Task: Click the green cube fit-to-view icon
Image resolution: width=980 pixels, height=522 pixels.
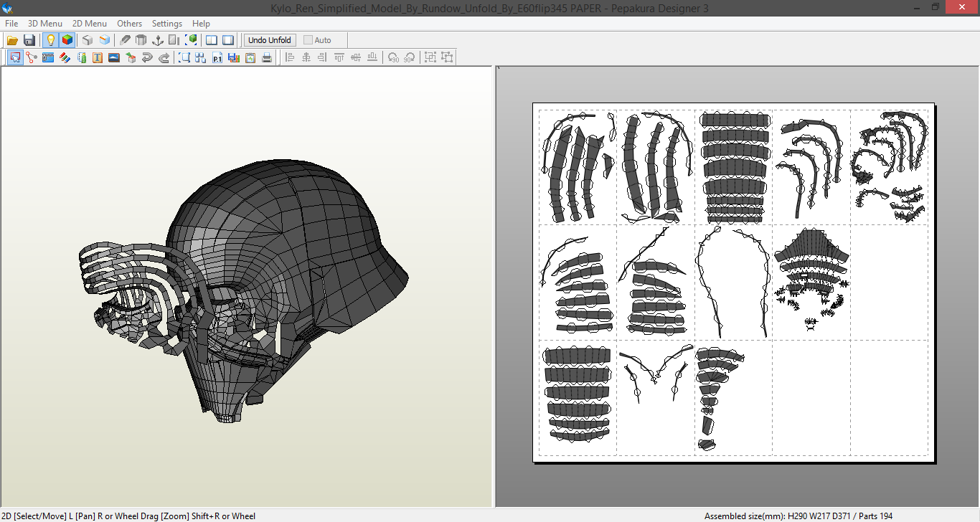Action: (x=191, y=40)
